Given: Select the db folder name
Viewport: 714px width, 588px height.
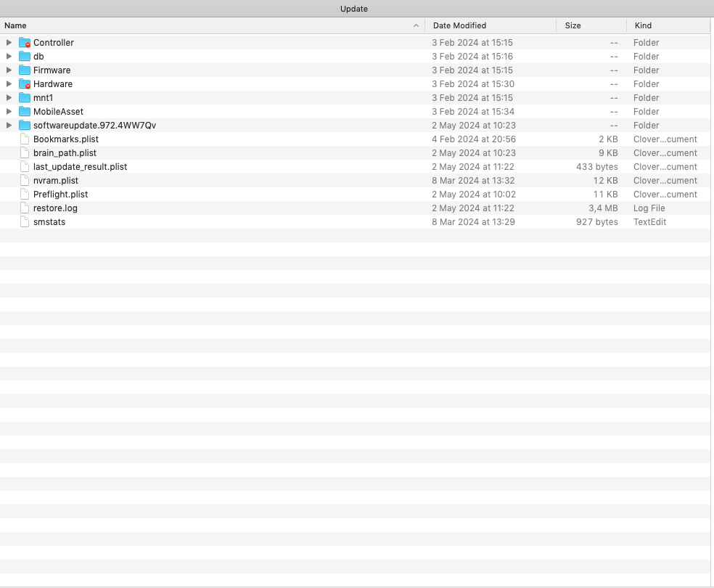Looking at the screenshot, I should tap(38, 57).
